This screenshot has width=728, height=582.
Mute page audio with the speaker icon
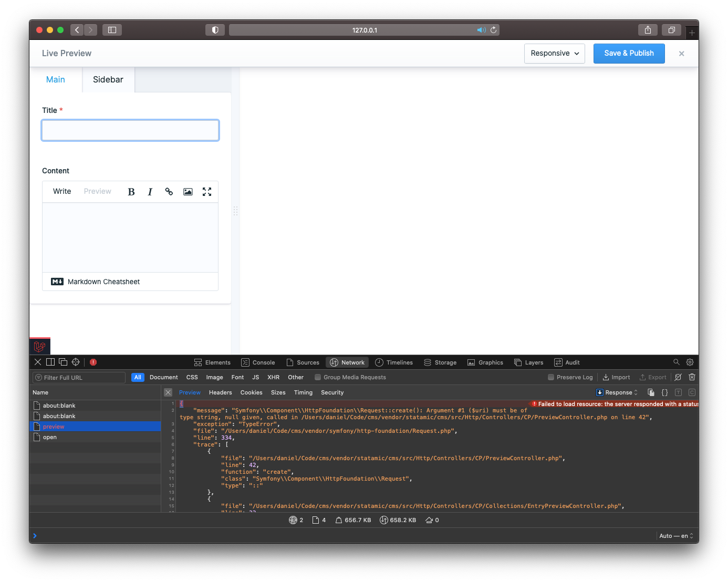click(x=481, y=30)
